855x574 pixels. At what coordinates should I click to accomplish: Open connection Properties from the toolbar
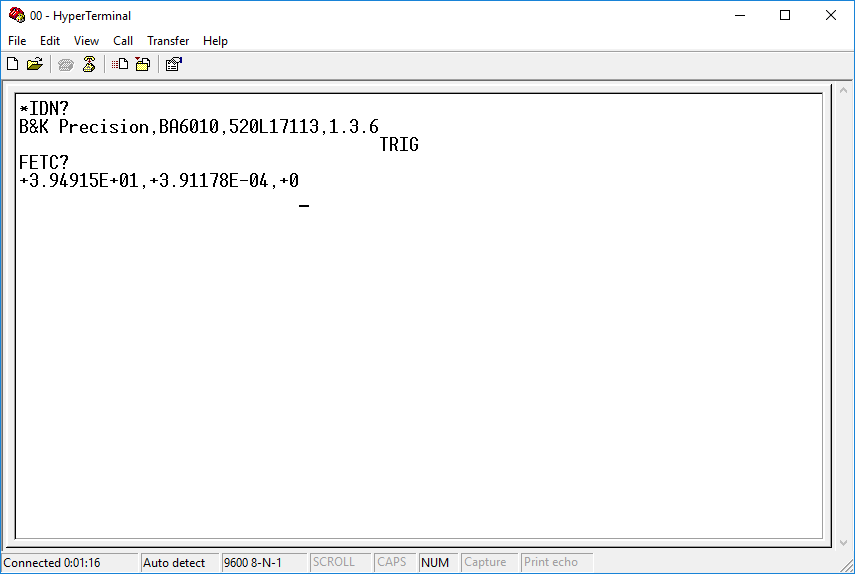[174, 64]
